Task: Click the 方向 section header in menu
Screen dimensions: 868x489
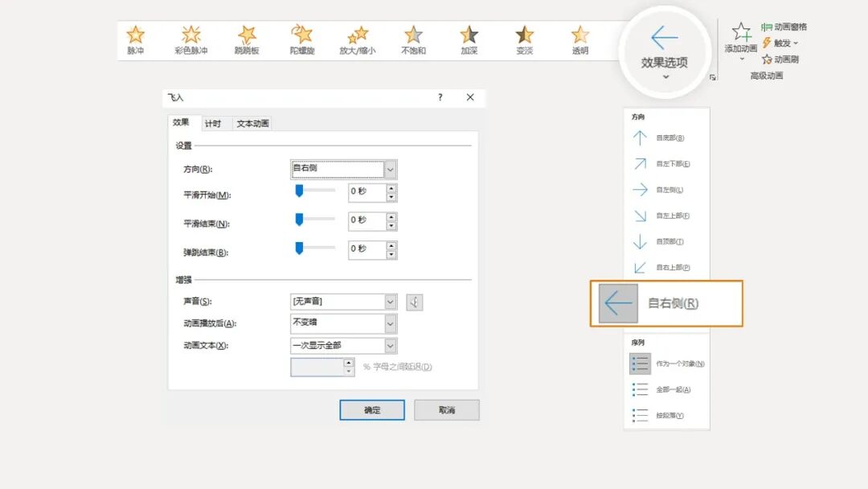Action: pyautogui.click(x=637, y=117)
